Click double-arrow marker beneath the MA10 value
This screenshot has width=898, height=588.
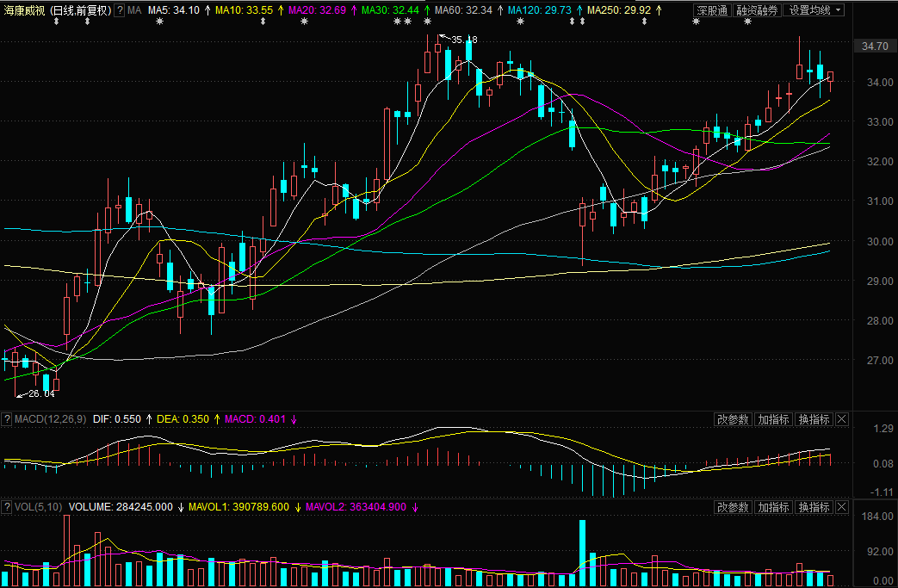[262, 22]
